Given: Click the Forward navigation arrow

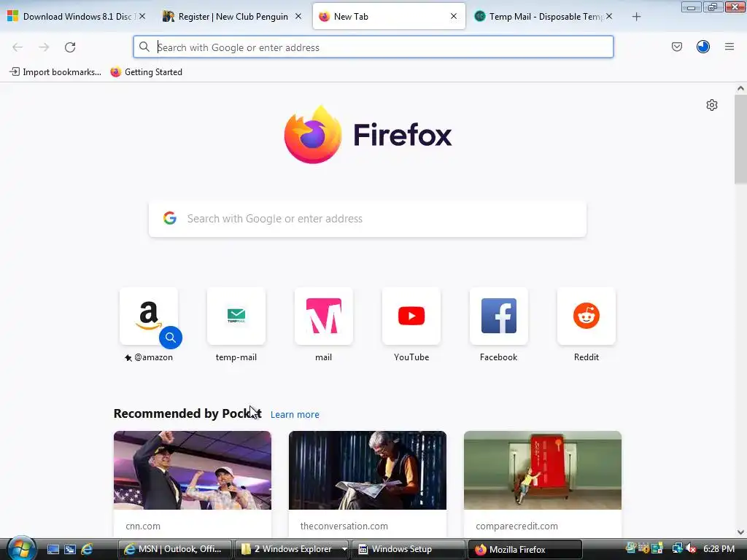Looking at the screenshot, I should (x=44, y=47).
